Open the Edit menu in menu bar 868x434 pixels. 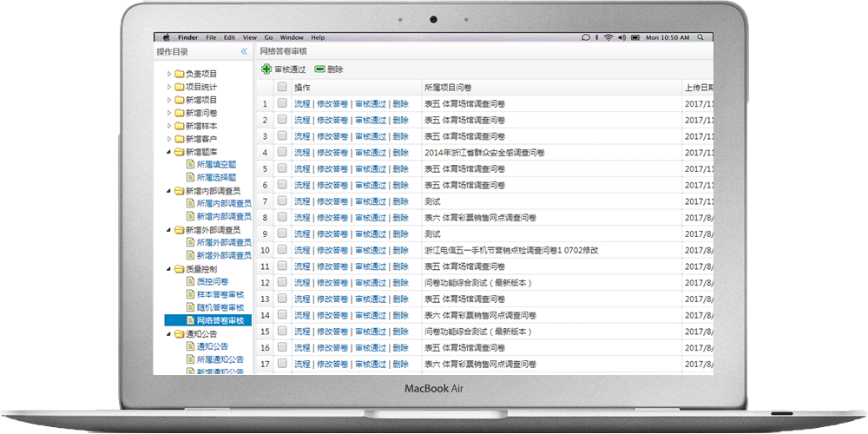coord(229,37)
